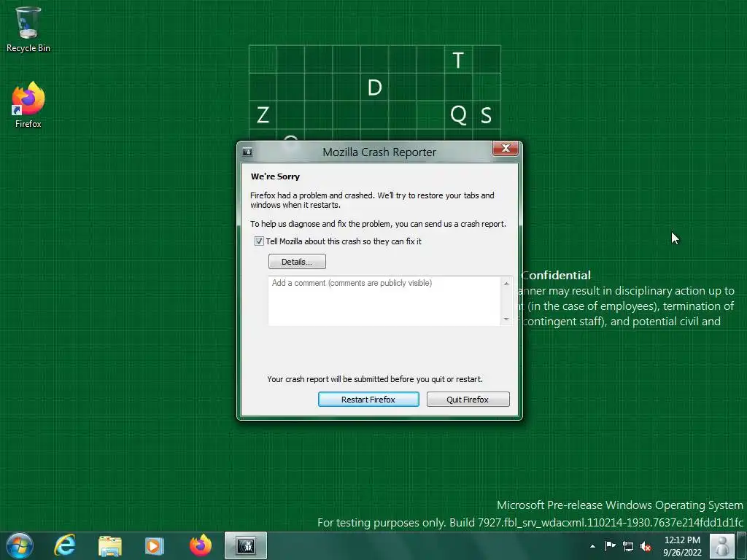Click the Q tile in grid
747x560 pixels.
[x=458, y=114]
